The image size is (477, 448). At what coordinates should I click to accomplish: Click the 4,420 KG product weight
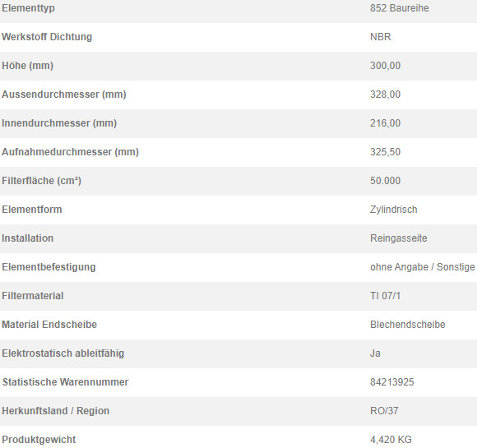(391, 440)
